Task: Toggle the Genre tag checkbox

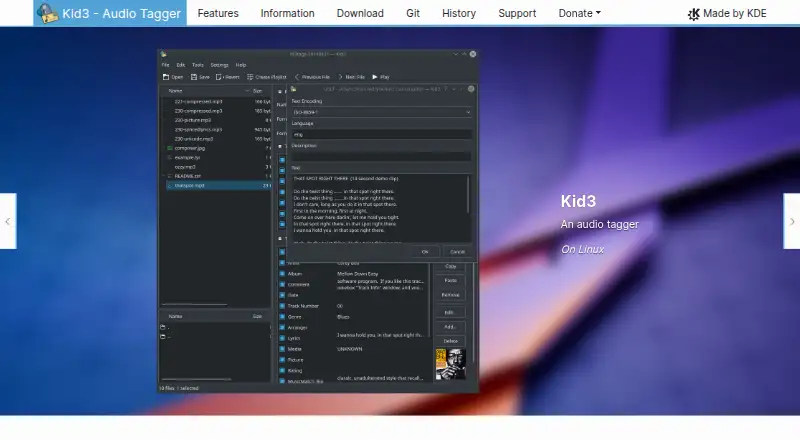Action: (282, 316)
